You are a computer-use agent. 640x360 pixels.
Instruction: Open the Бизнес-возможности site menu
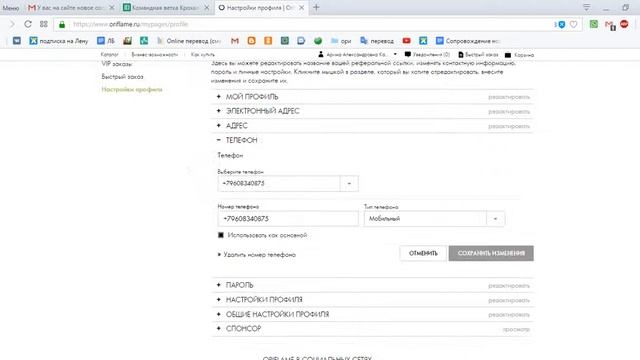coord(155,54)
